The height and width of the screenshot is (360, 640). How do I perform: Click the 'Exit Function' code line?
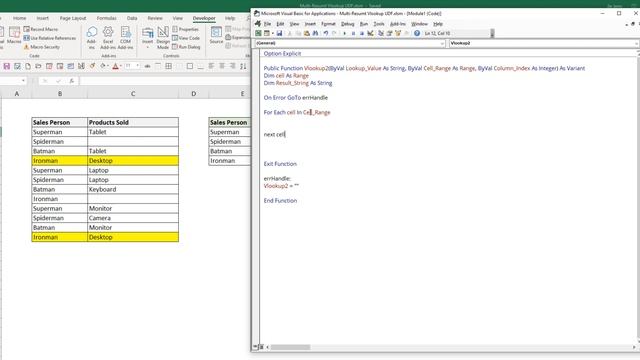coord(280,164)
